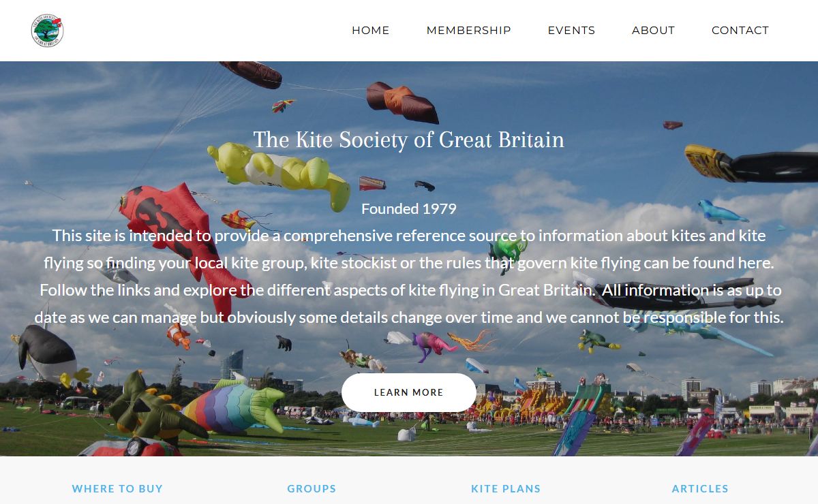The height and width of the screenshot is (504, 818).
Task: Open the Home menu item
Action: (x=371, y=31)
